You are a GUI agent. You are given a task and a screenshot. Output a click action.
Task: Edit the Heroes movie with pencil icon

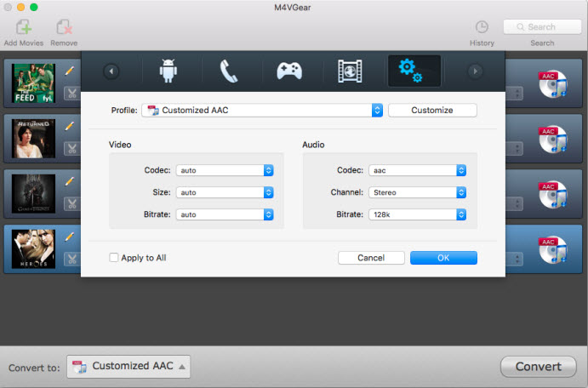(70, 237)
